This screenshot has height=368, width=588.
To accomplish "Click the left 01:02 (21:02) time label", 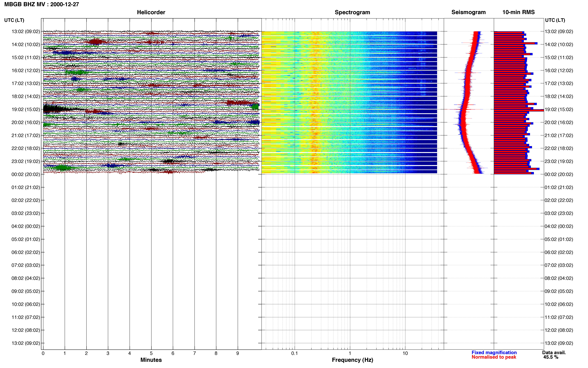I will (x=26, y=187).
